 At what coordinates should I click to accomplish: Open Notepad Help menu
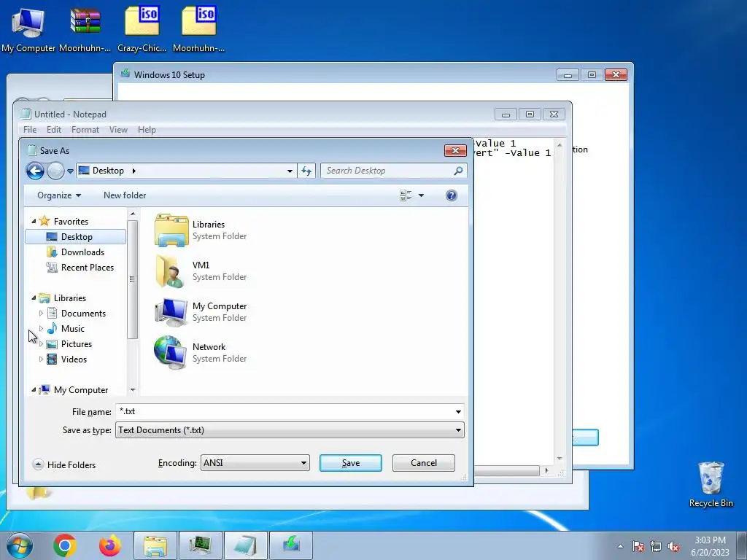[x=147, y=130]
